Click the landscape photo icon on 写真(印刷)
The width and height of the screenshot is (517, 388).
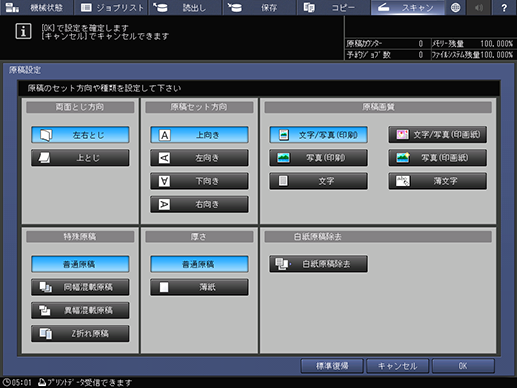click(283, 158)
